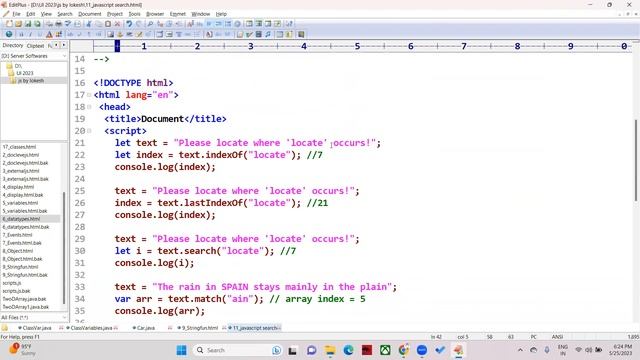Run the spell check toolbar icon

[68, 24]
